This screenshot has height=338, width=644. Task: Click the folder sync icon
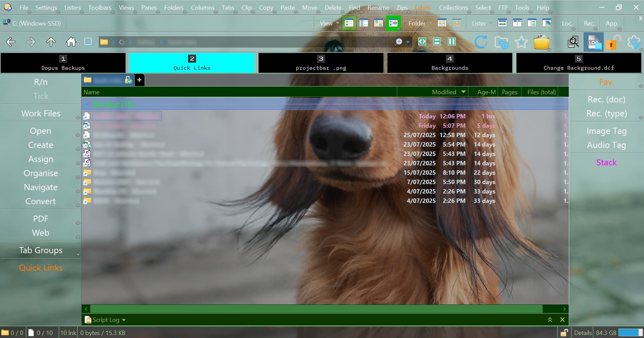(x=501, y=42)
